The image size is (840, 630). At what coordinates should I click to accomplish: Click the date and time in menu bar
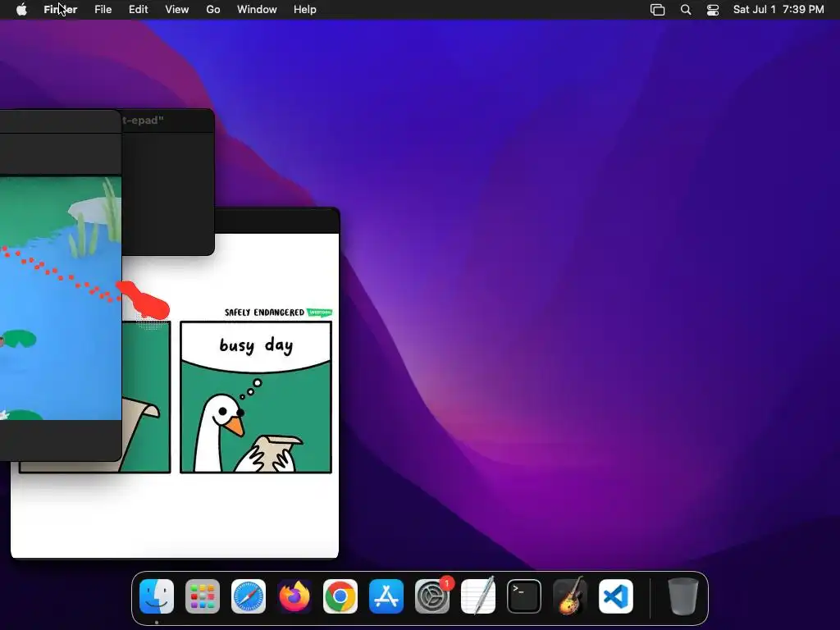[778, 10]
